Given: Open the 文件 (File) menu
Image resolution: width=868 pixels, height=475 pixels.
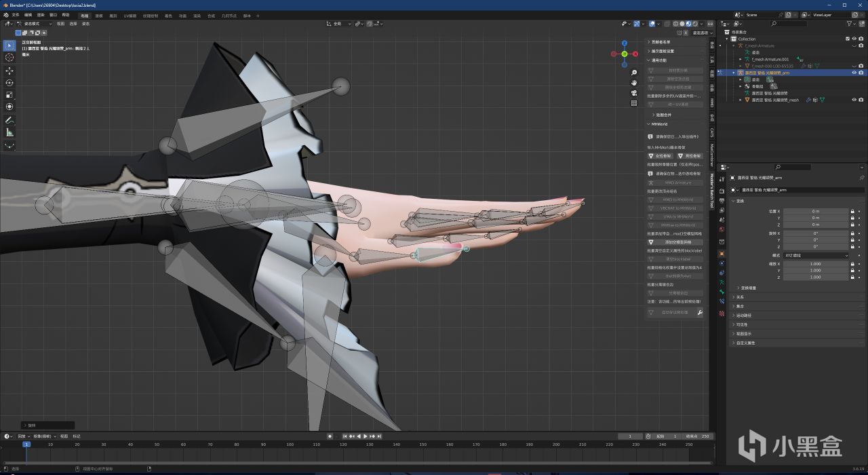Looking at the screenshot, I should pos(15,14).
